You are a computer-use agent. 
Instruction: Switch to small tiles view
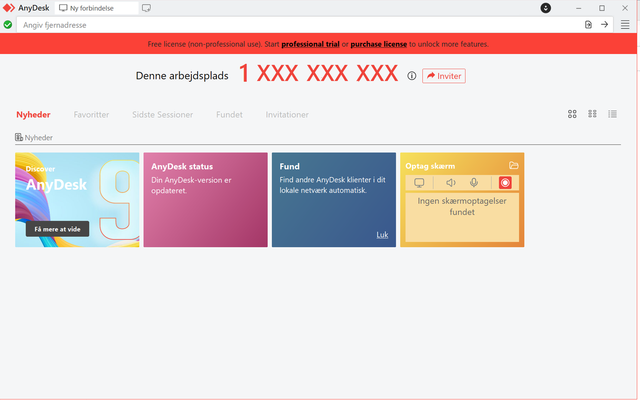point(592,114)
